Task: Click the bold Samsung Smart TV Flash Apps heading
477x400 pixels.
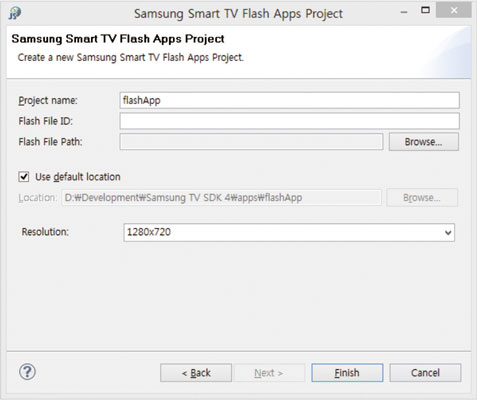Action: coord(118,39)
